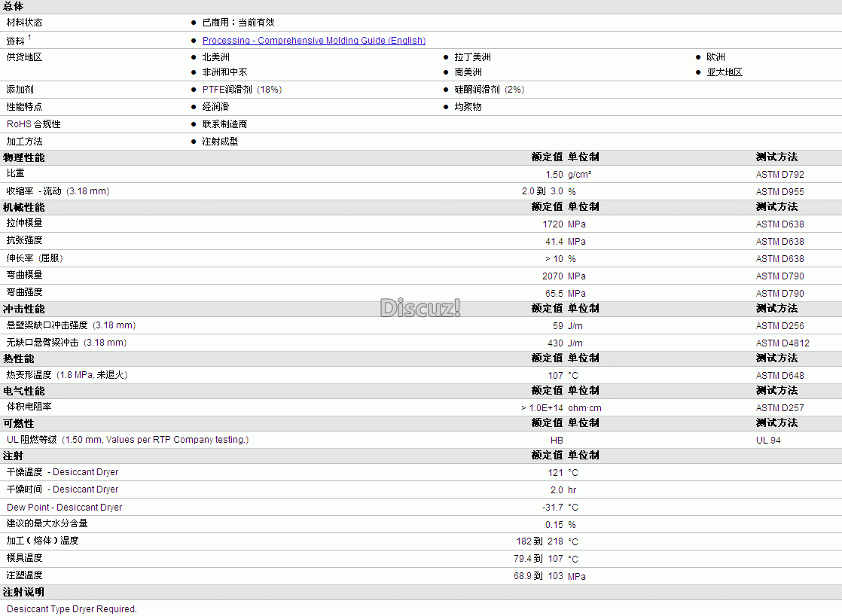The width and height of the screenshot is (842, 616).
Task: Select the 南美洲 supply region
Action: click(x=468, y=72)
